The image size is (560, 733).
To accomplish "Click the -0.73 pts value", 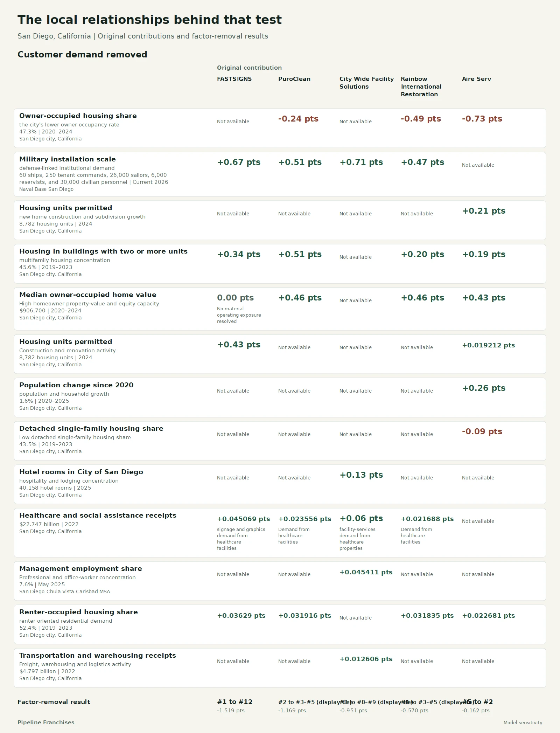I will coord(482,119).
